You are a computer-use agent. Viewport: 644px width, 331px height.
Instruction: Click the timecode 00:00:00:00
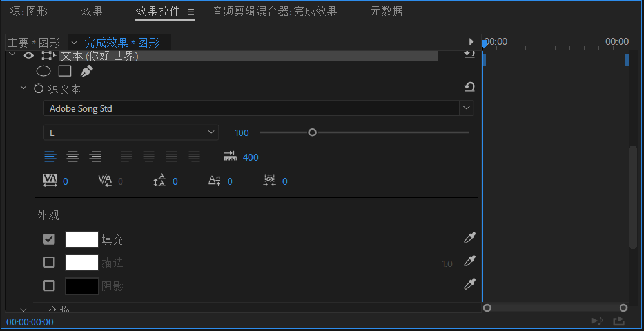point(30,322)
